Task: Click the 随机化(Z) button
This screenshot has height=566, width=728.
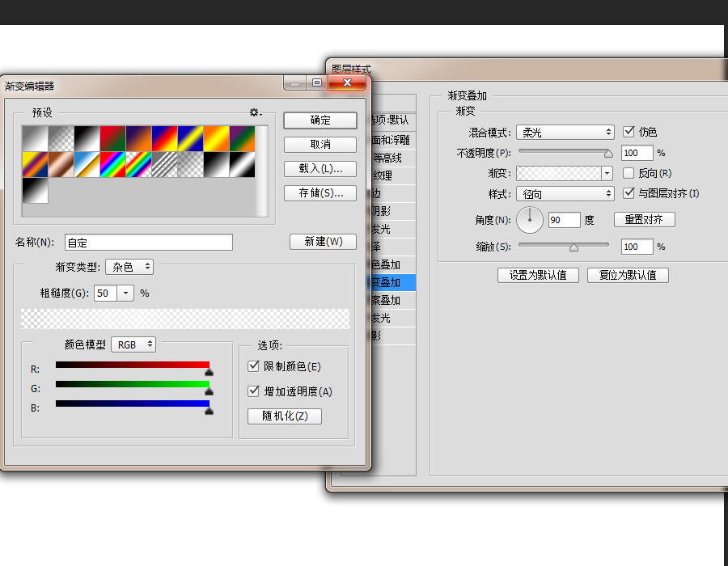Action: point(285,416)
